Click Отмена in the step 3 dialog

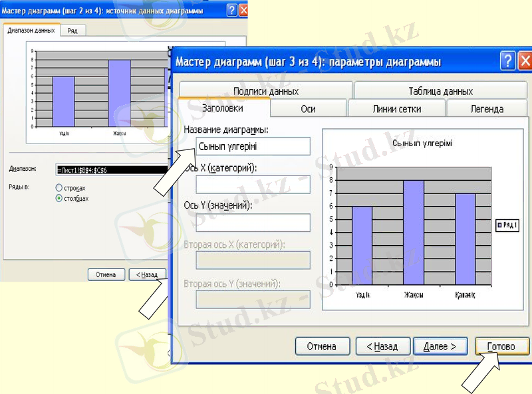pos(323,345)
